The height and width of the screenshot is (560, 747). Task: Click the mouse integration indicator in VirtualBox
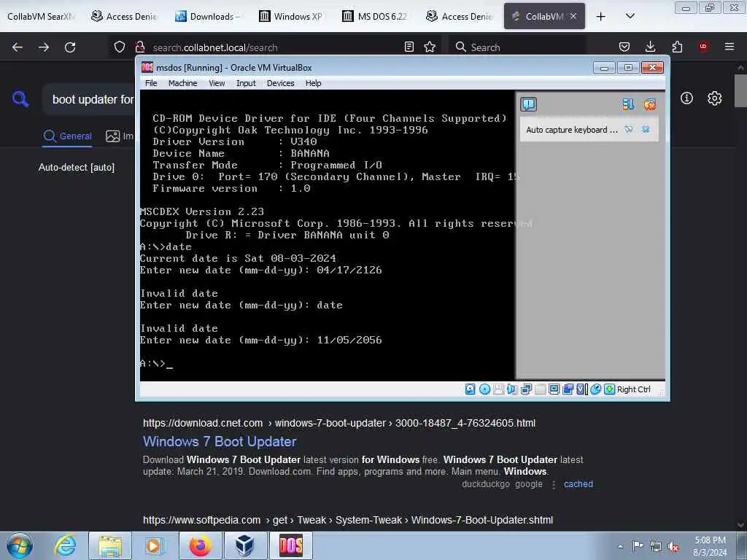[x=595, y=389]
